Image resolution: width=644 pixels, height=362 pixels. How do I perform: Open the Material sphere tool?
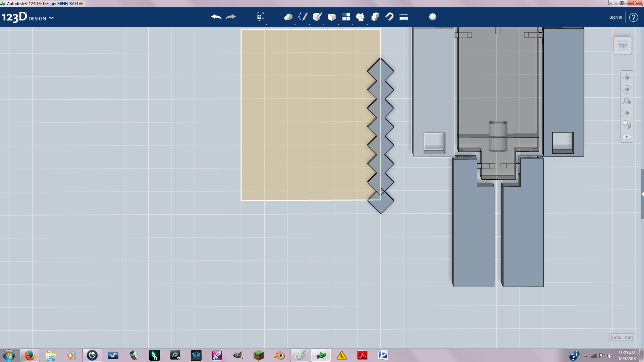pos(433,17)
